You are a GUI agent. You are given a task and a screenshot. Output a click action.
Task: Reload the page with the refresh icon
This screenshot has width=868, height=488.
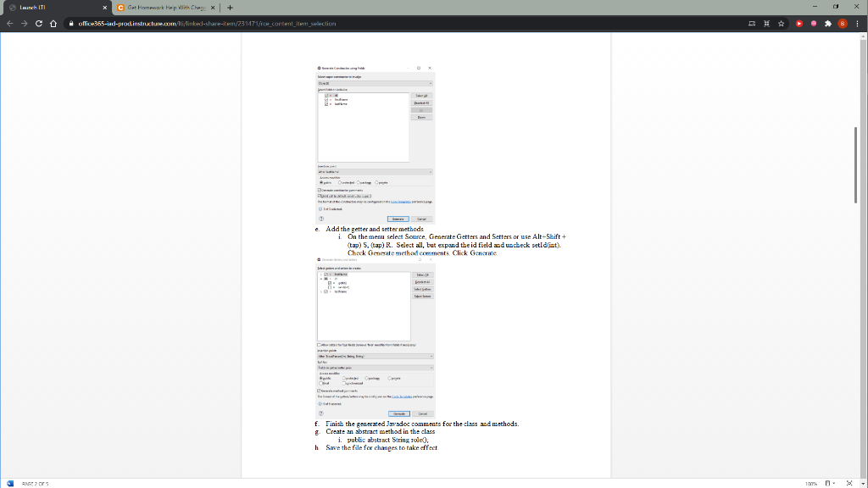click(38, 24)
